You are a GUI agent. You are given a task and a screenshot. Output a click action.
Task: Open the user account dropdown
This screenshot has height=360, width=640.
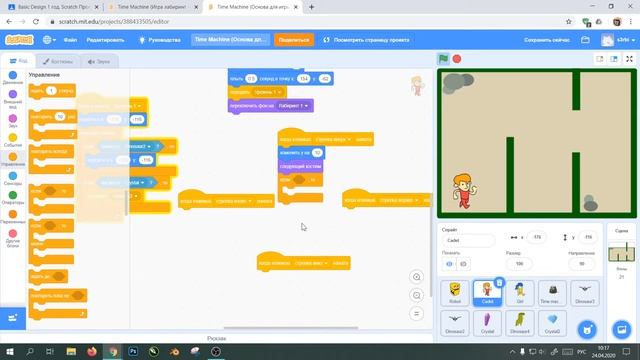618,40
